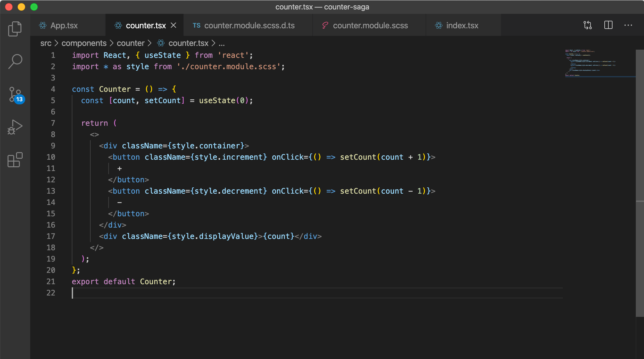644x359 pixels.
Task: Open the Search panel
Action: (14, 62)
